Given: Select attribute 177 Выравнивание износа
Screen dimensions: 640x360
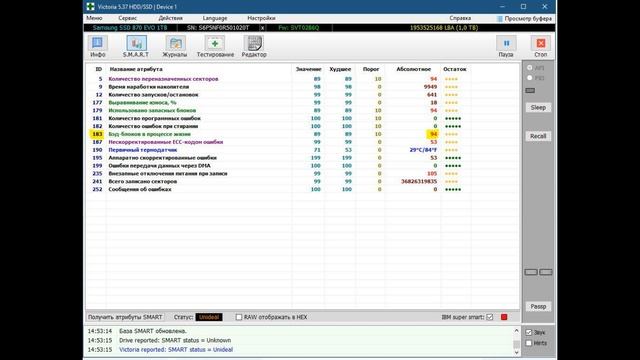Looking at the screenshot, I should 302,102.
